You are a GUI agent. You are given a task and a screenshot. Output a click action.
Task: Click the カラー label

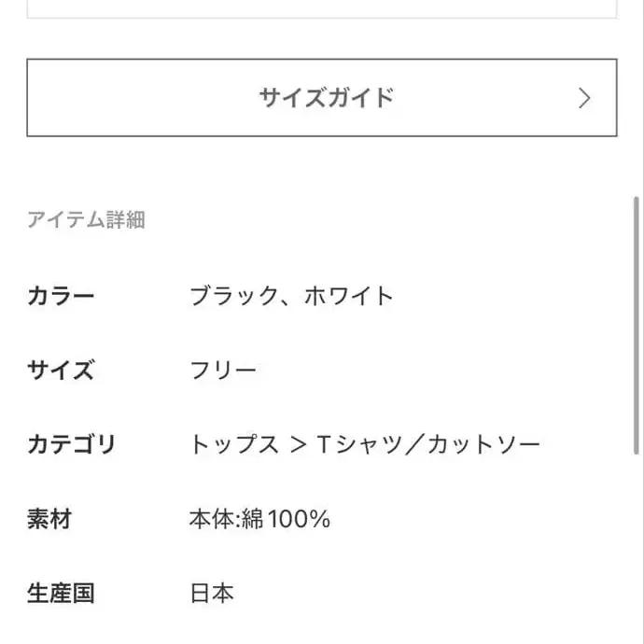pyautogui.click(x=61, y=297)
